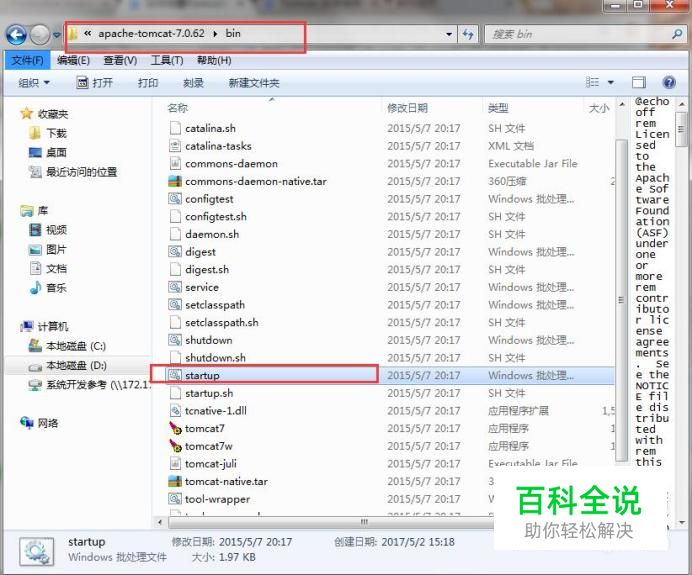This screenshot has width=692, height=575.
Task: Select the commons-daemon-native.tar archive icon
Action: pos(175,181)
